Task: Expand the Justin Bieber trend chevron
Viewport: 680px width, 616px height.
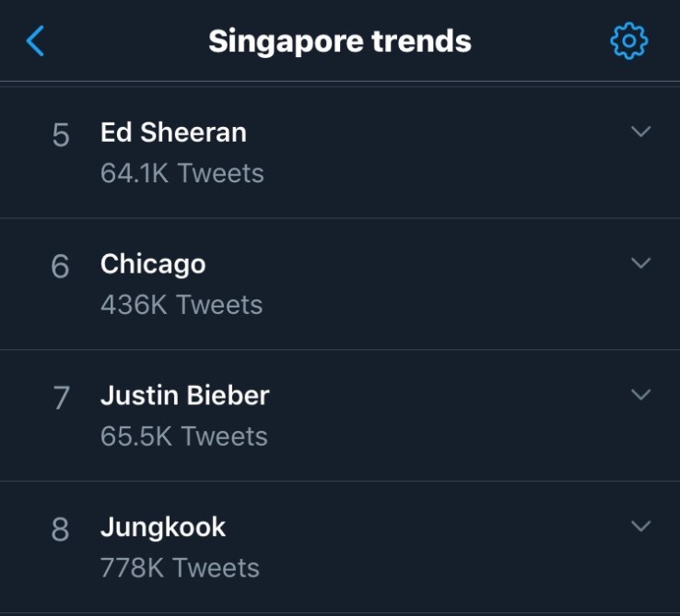Action: pyautogui.click(x=640, y=395)
